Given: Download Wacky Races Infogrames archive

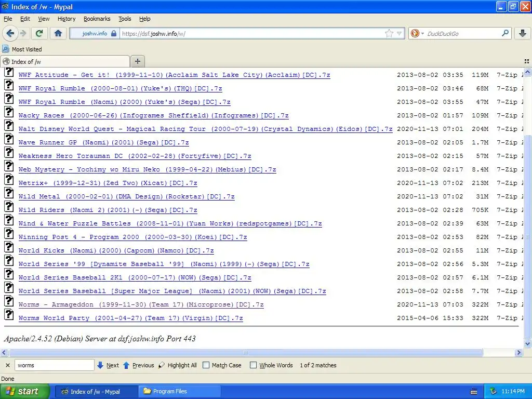Looking at the screenshot, I should tap(154, 116).
